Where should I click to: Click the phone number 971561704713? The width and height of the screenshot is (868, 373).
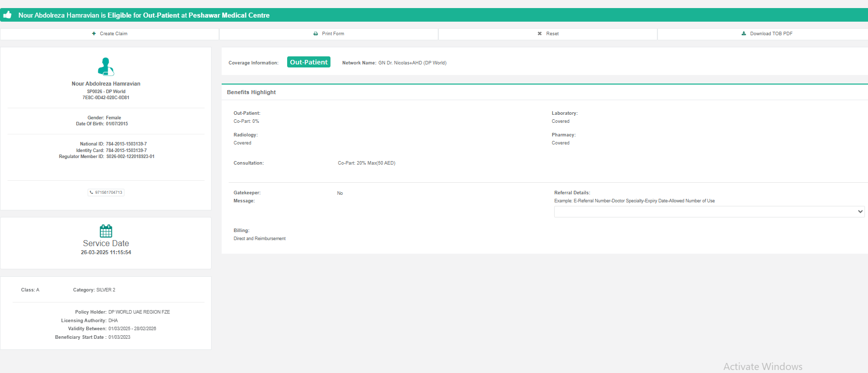109,192
